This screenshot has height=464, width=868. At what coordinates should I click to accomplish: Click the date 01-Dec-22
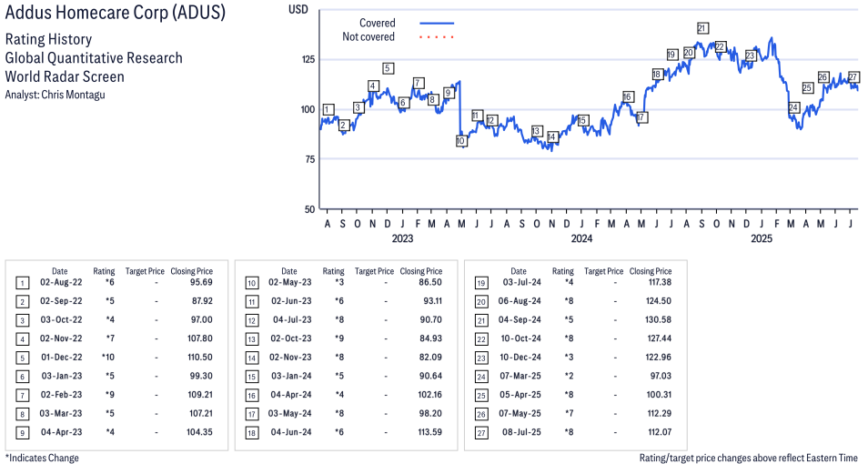coord(61,358)
